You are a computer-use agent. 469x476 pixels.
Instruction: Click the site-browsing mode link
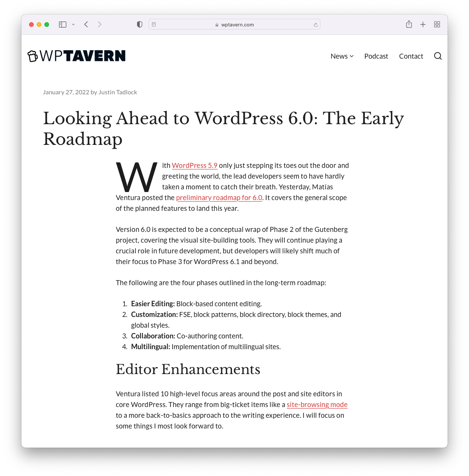(317, 404)
